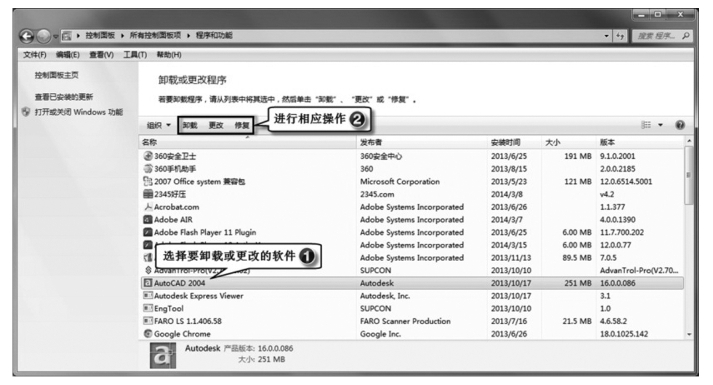Sort by 版本 column header

coord(640,142)
